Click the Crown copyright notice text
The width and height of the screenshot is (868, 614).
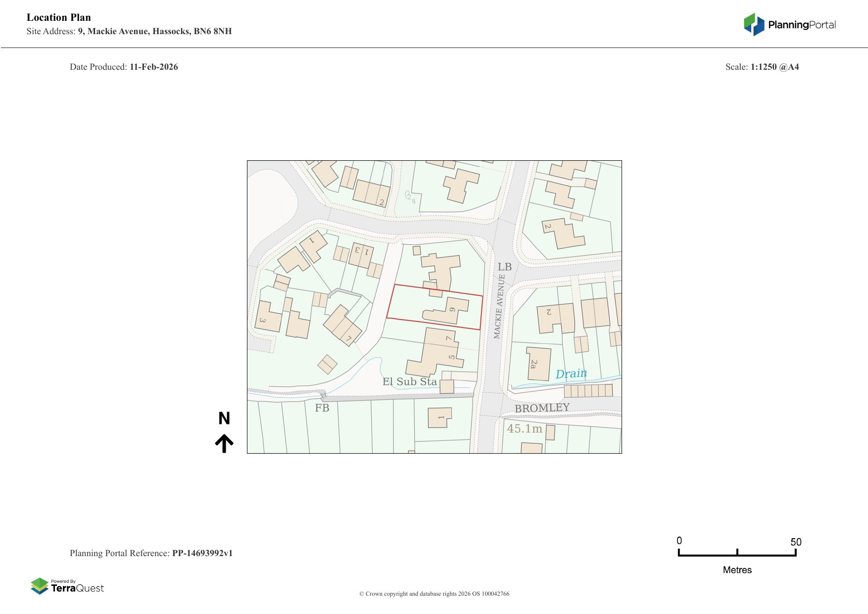click(x=434, y=594)
